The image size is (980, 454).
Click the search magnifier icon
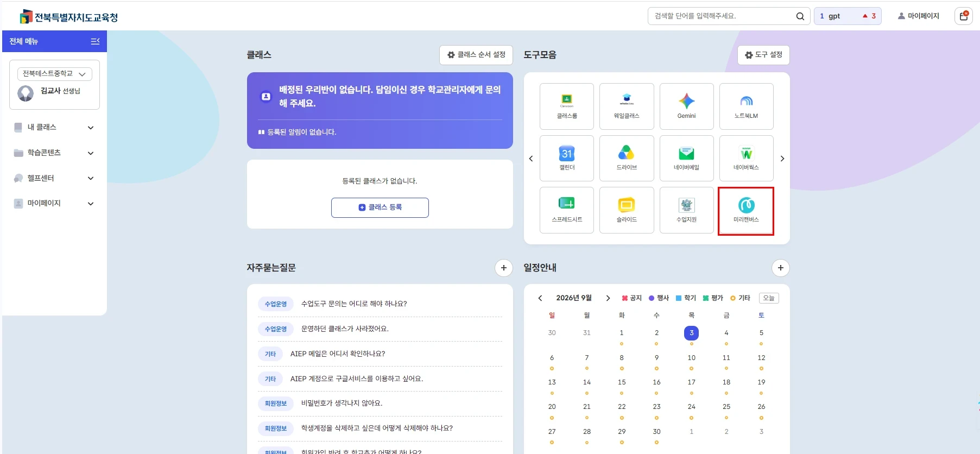coord(800,16)
